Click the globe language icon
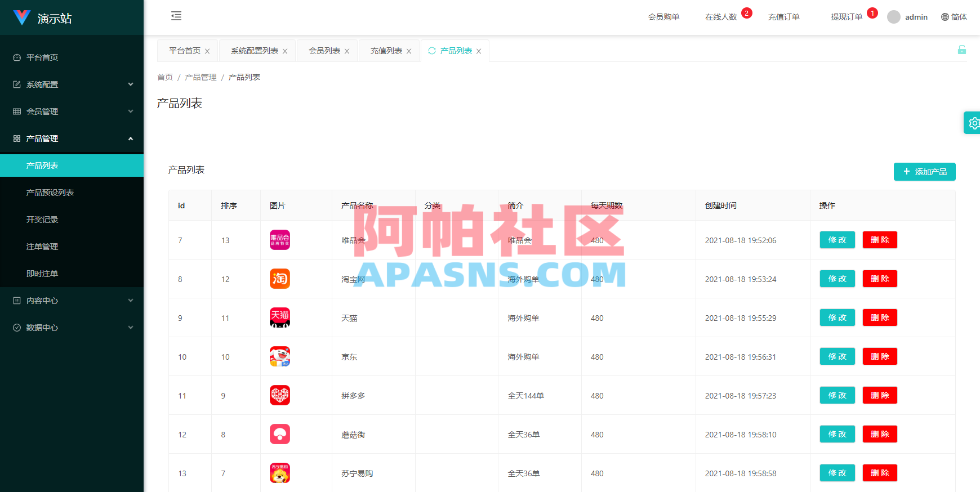The width and height of the screenshot is (980, 492). tap(945, 17)
